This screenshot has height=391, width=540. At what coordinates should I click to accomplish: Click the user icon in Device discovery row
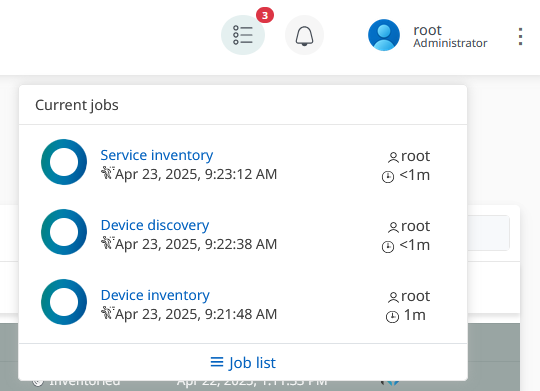393,227
